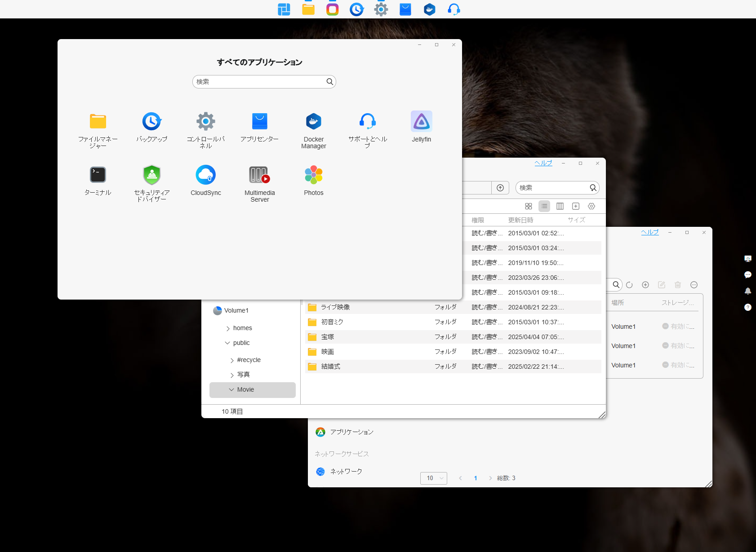The width and height of the screenshot is (756, 552).
Task: Click the notification bell on right sidebar
Action: pyautogui.click(x=748, y=291)
